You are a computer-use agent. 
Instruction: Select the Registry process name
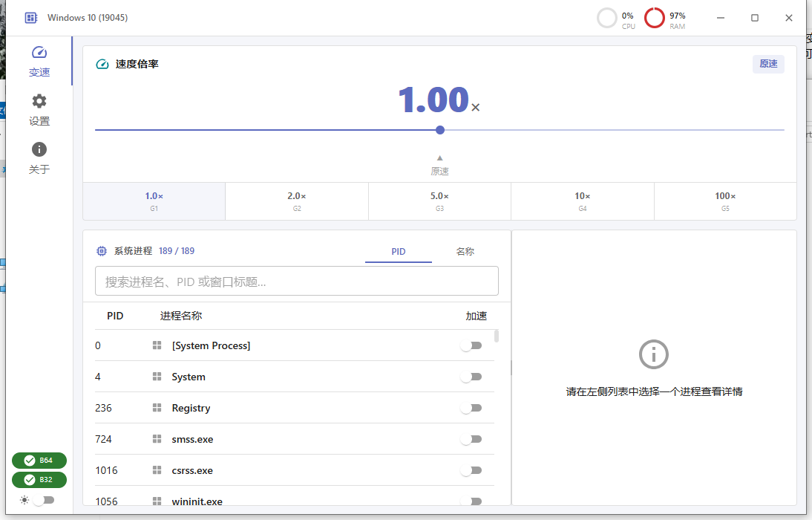191,408
